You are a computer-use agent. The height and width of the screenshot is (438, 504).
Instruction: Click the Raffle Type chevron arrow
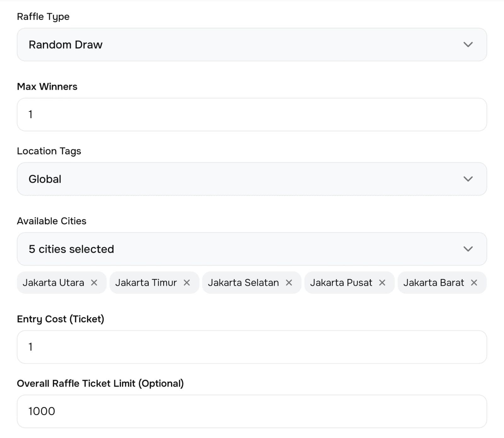tap(468, 44)
